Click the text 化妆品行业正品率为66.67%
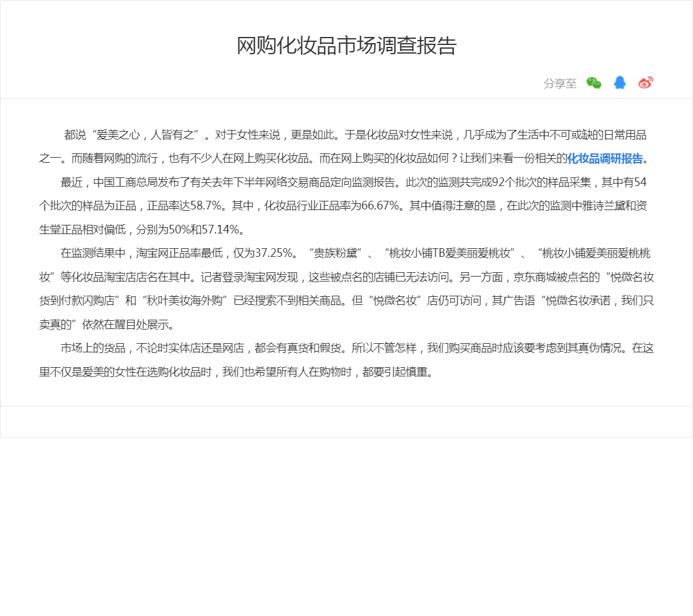The image size is (693, 616). coord(332,206)
